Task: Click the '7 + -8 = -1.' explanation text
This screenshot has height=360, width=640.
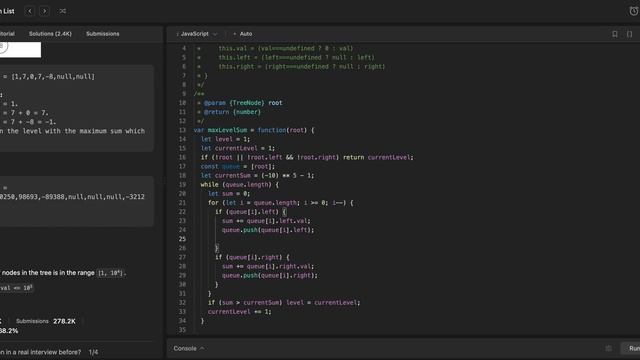Action: (x=33, y=122)
